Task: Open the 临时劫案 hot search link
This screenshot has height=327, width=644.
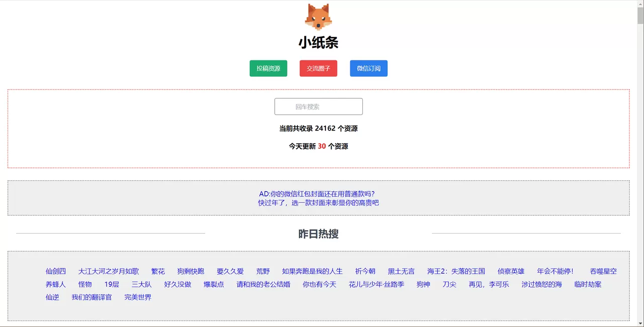Action: point(587,284)
